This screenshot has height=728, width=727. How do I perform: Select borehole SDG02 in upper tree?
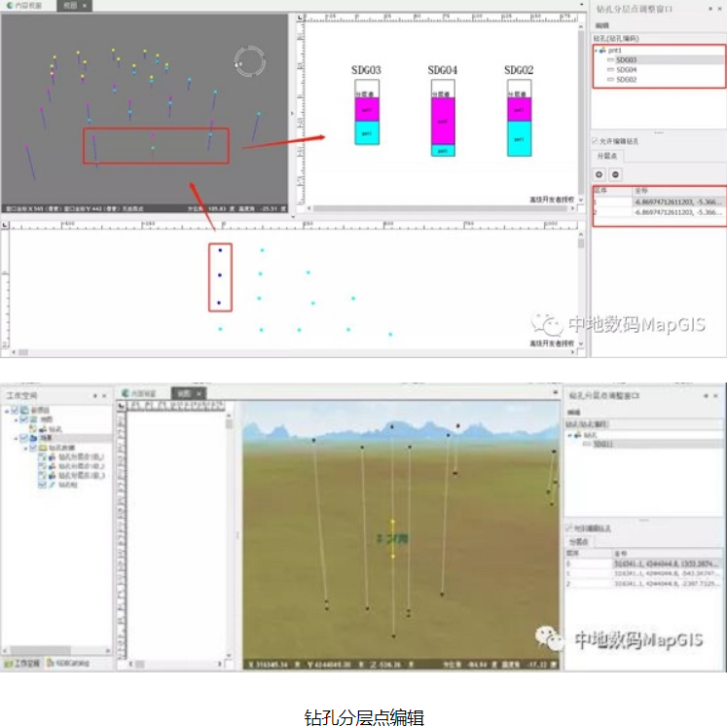coord(626,80)
